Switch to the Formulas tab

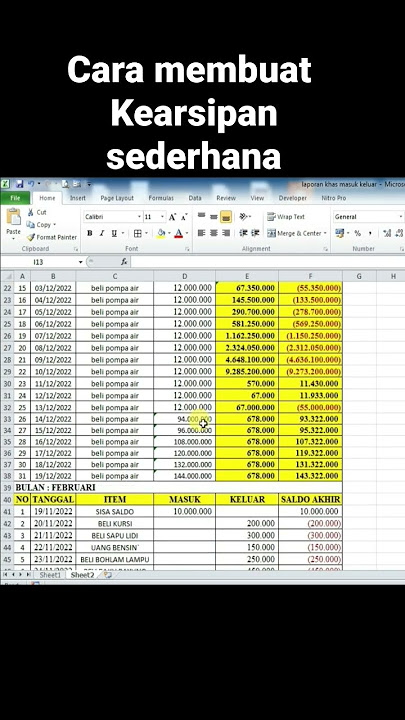(x=161, y=198)
